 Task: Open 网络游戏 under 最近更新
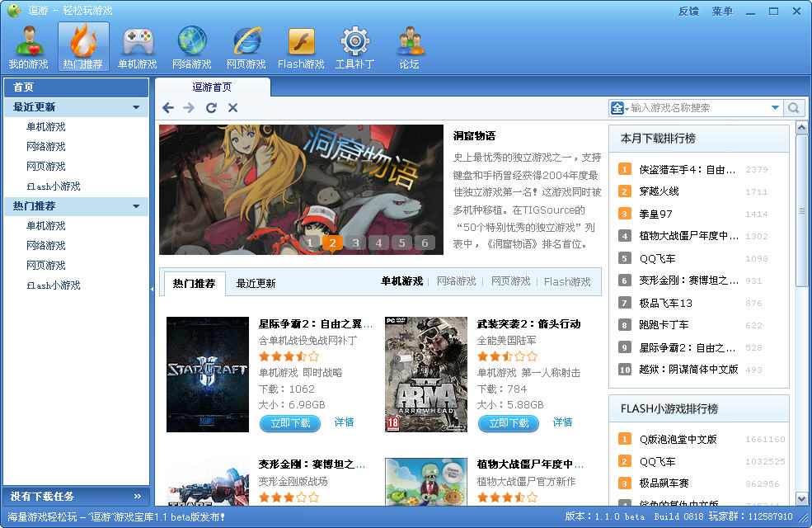tap(46, 147)
